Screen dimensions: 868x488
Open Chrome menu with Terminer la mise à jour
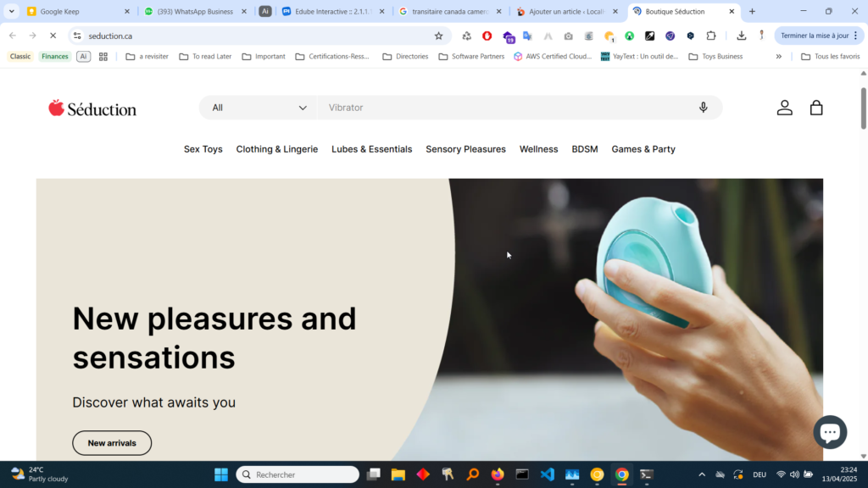coord(819,36)
